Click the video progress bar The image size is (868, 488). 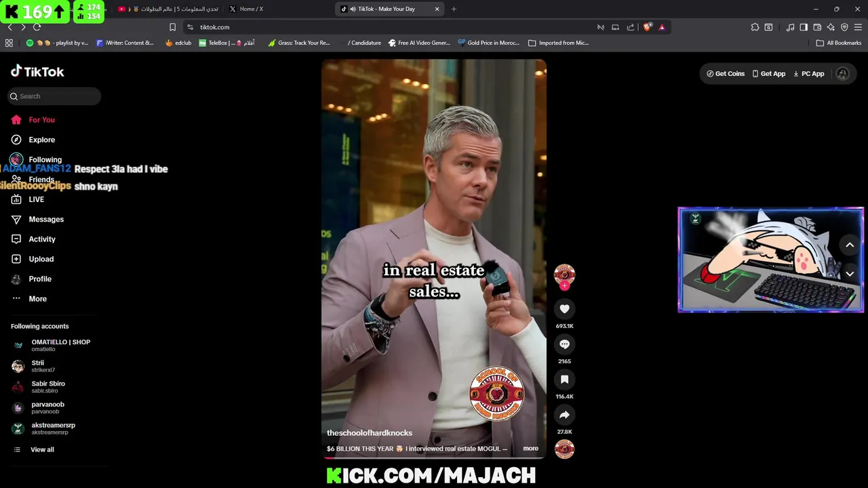[x=434, y=458]
